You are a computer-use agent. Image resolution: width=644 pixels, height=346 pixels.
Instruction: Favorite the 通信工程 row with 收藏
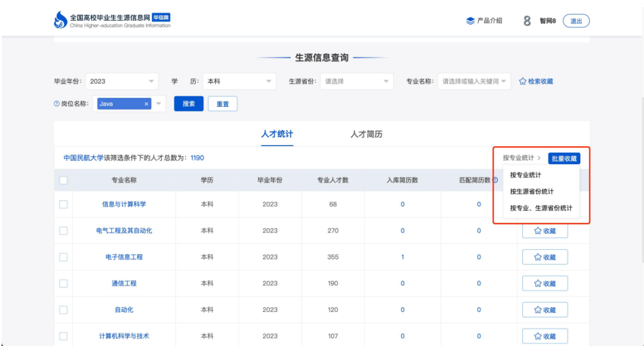(544, 283)
